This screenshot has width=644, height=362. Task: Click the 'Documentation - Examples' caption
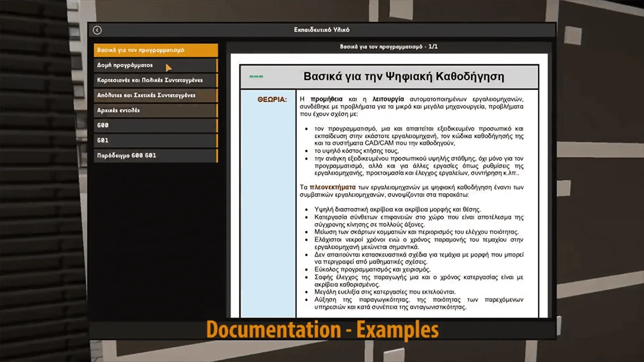click(x=323, y=329)
